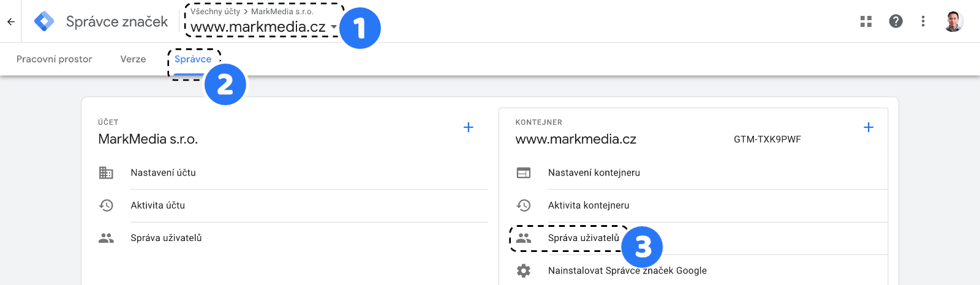This screenshot has width=980, height=285.
Task: Open Nastavení účtu
Action: point(163,172)
